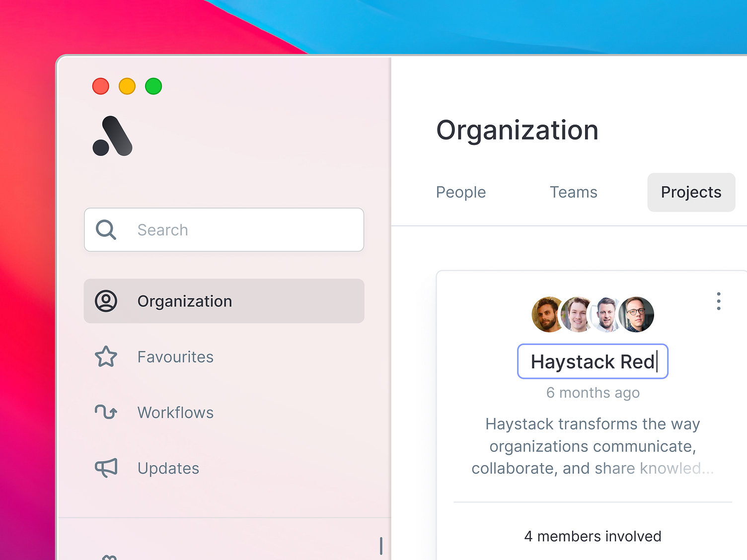Open the Projects tab
Image resolution: width=747 pixels, height=560 pixels.
(x=691, y=192)
